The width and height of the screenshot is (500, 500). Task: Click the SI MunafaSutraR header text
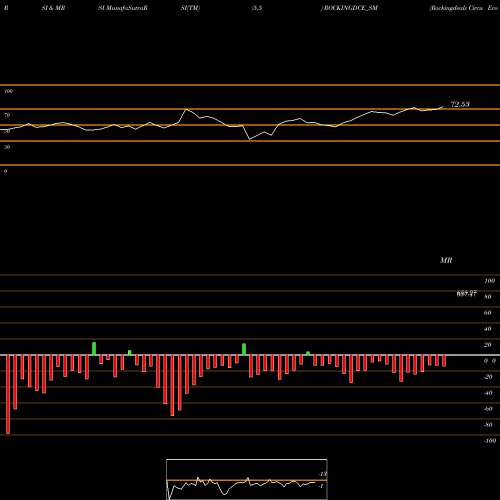[x=123, y=8]
